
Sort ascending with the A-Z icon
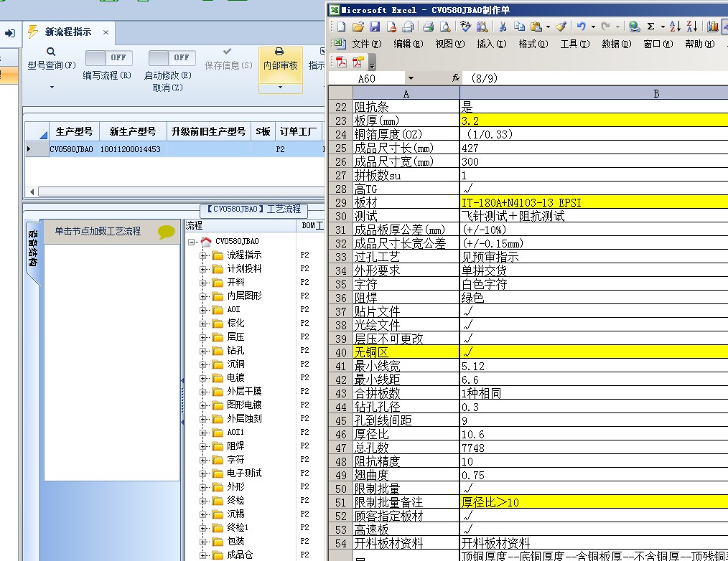(675, 27)
